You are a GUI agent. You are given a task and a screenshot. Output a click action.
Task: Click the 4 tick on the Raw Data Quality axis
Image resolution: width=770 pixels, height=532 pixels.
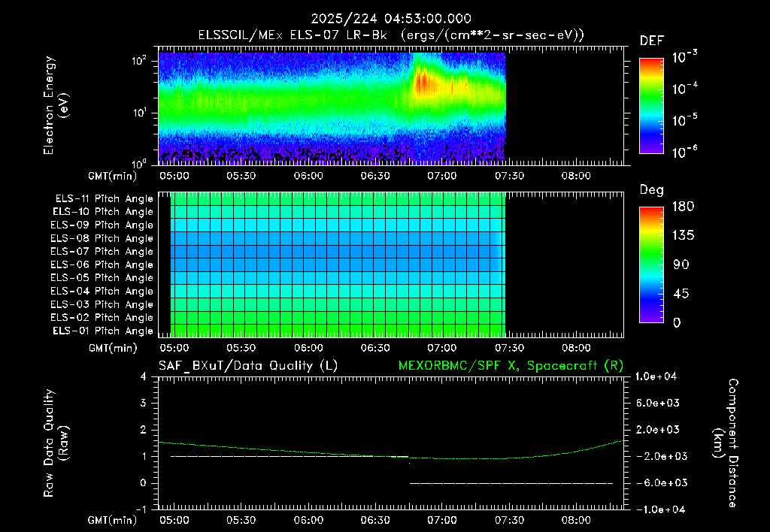point(144,376)
